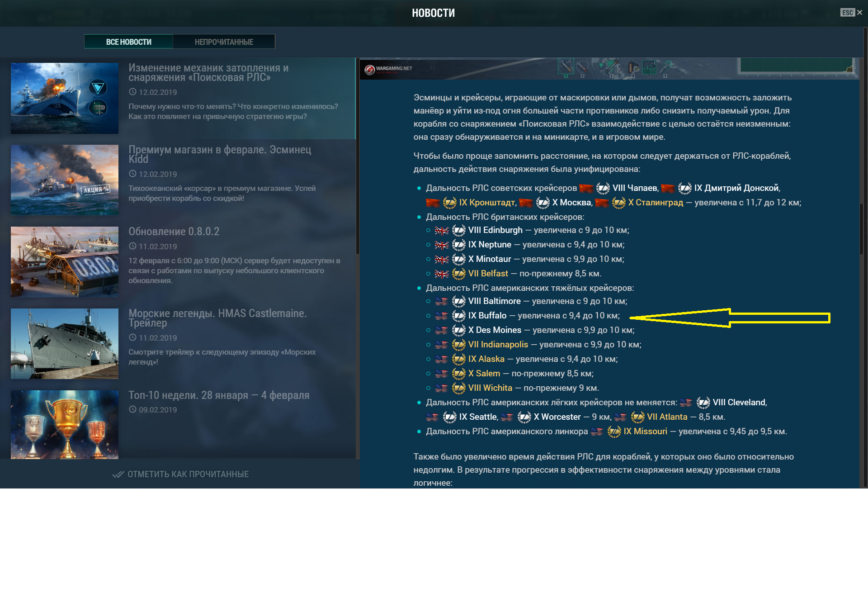Click the VII Indianapolis ship link
This screenshot has height=607, width=868.
coord(498,344)
